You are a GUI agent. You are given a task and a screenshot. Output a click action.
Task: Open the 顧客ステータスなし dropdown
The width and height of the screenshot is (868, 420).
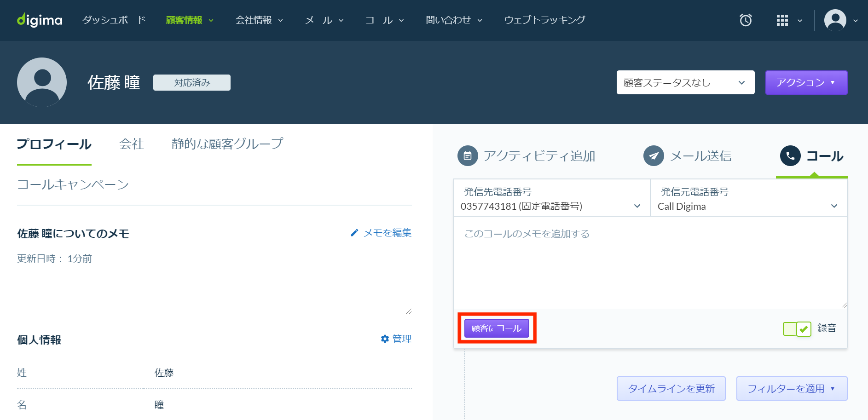pyautogui.click(x=685, y=82)
